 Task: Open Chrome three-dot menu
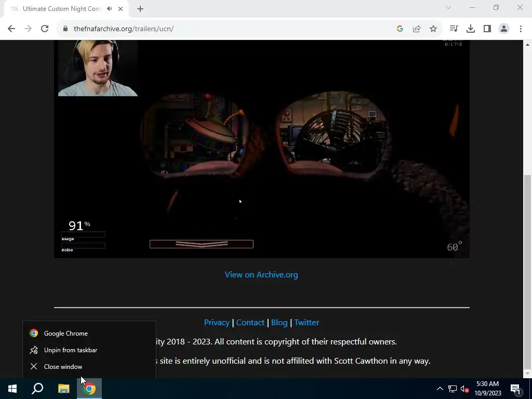pos(521,29)
